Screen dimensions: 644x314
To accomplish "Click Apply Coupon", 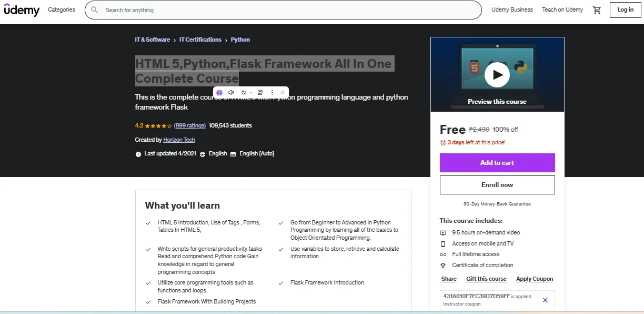I will pyautogui.click(x=535, y=279).
